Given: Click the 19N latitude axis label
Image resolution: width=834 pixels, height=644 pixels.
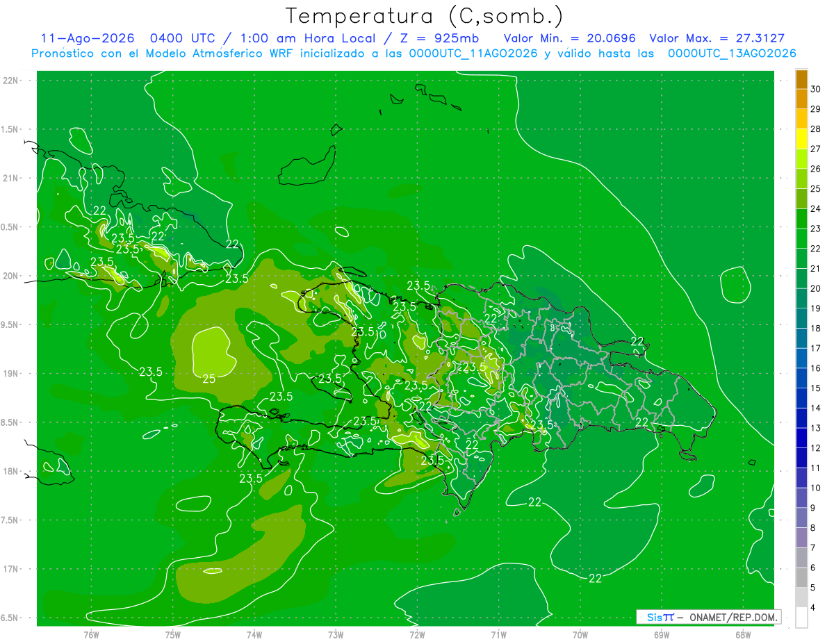Looking at the screenshot, I should [12, 374].
